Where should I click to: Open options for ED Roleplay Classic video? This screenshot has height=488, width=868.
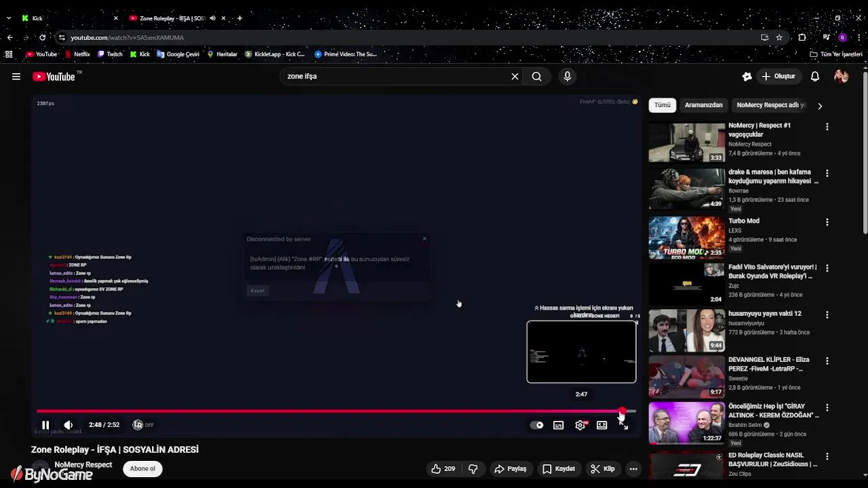click(827, 456)
